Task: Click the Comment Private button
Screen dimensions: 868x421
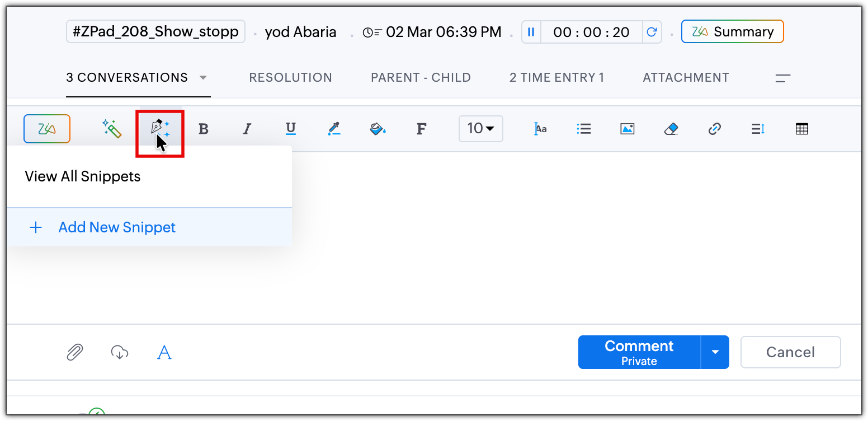Action: pos(639,352)
